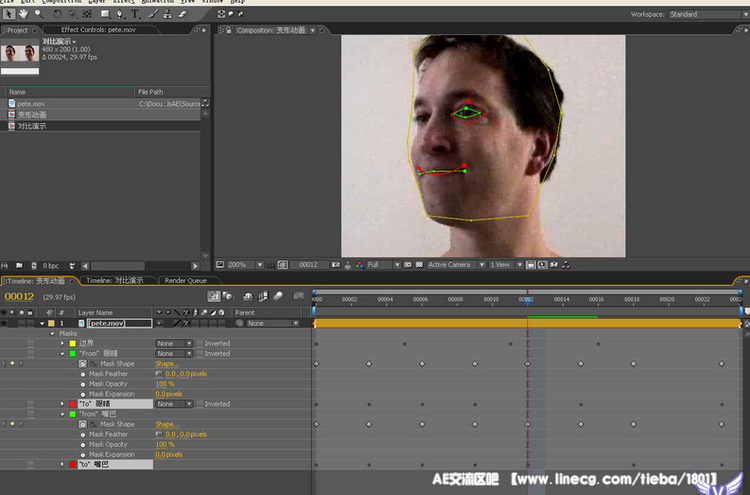The width and height of the screenshot is (750, 495).
Task: Open the Render Queue tab
Action: tap(186, 281)
